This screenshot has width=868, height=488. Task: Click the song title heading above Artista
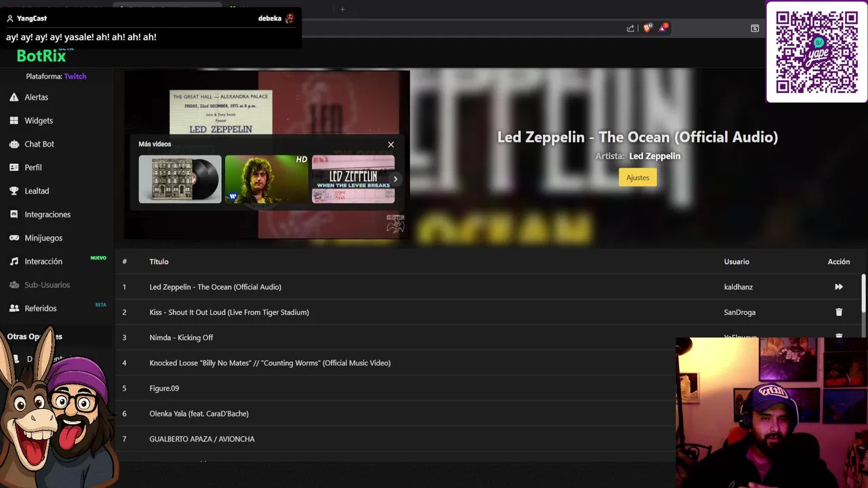pyautogui.click(x=637, y=137)
